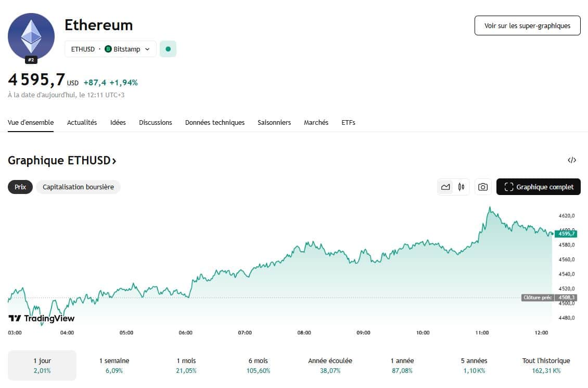Select the '1 mois' time range
The width and height of the screenshot is (588, 388).
click(x=186, y=366)
